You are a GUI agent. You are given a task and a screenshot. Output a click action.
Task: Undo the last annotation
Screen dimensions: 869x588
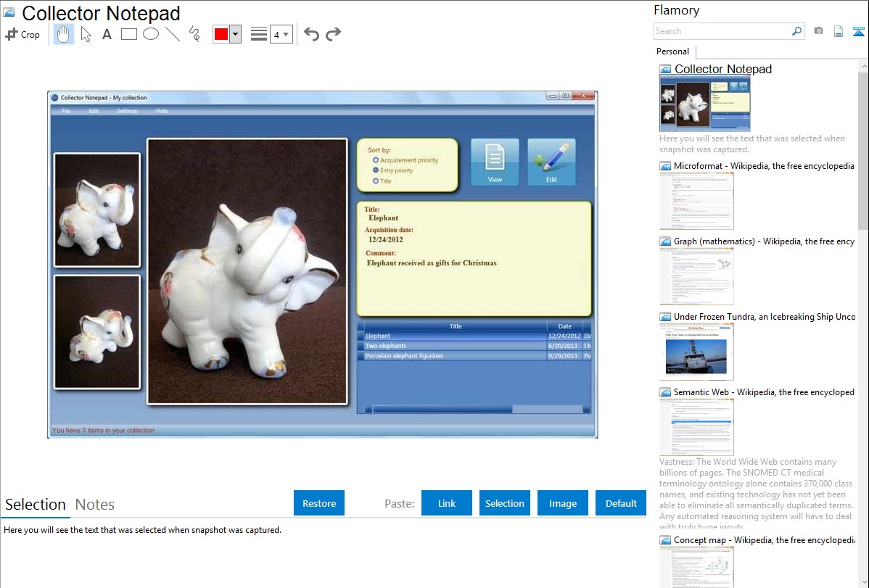click(x=311, y=34)
